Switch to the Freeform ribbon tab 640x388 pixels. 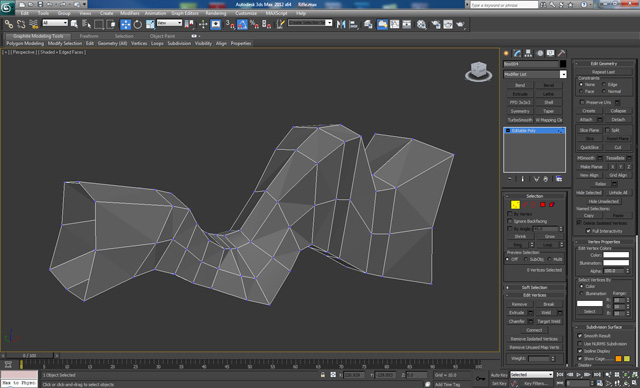[x=89, y=36]
